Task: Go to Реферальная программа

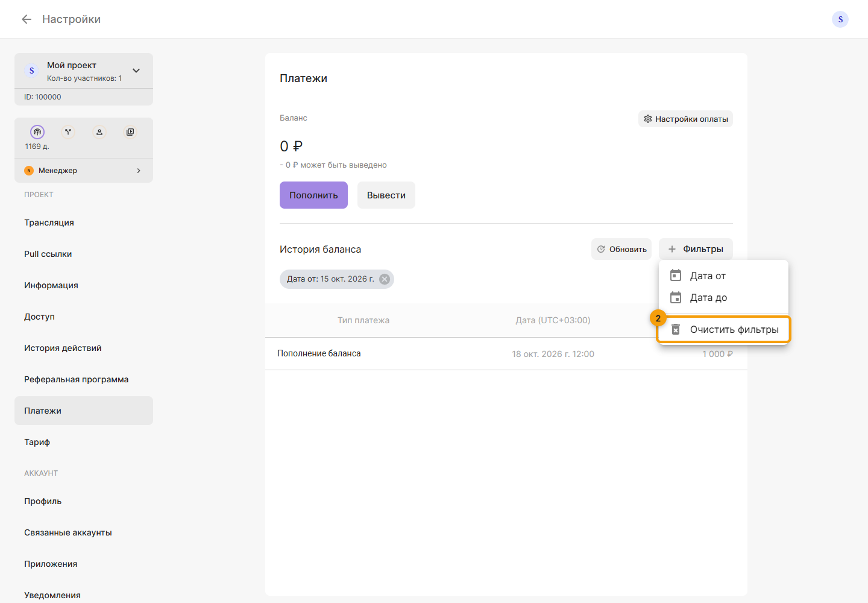Action: point(84,379)
